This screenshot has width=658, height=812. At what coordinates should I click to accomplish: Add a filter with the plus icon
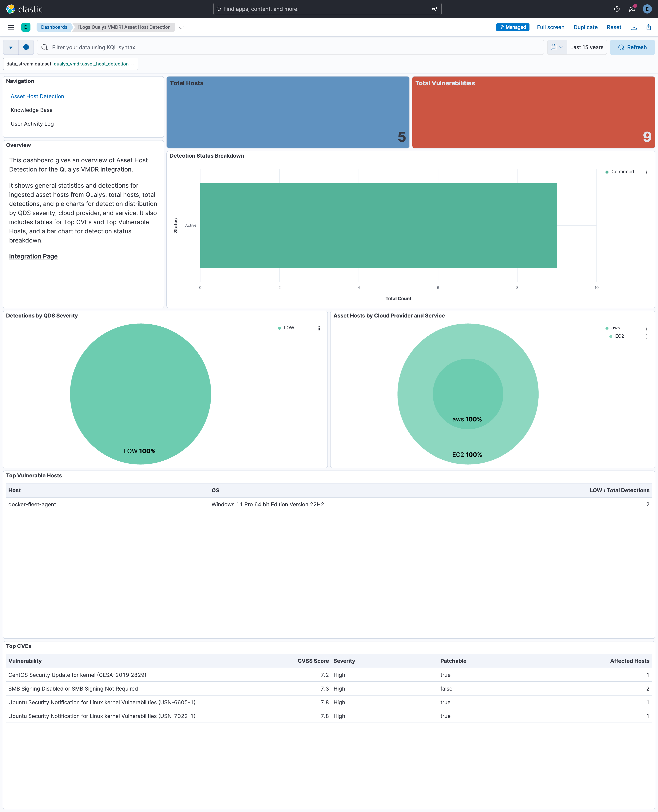(x=26, y=47)
